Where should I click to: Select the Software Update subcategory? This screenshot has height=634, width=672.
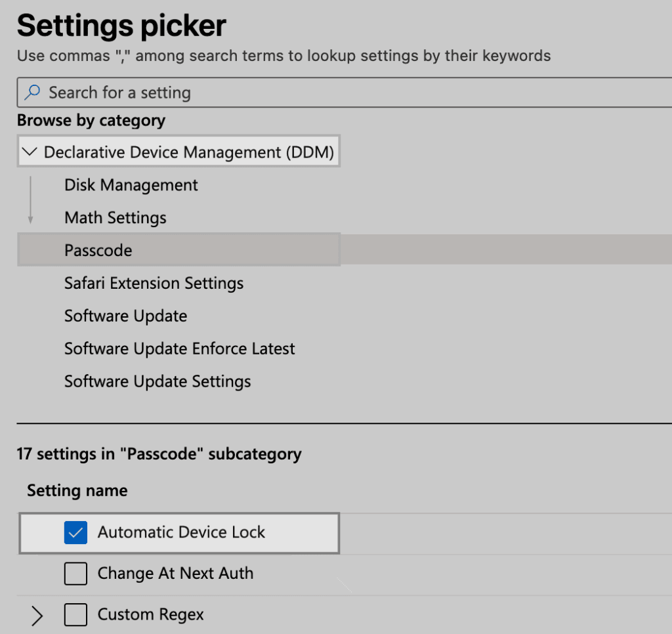click(125, 316)
